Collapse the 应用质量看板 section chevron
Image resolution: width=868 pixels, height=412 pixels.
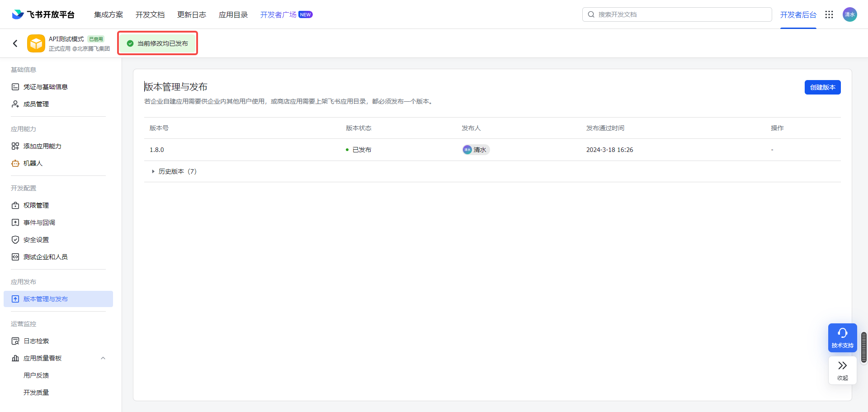click(103, 358)
